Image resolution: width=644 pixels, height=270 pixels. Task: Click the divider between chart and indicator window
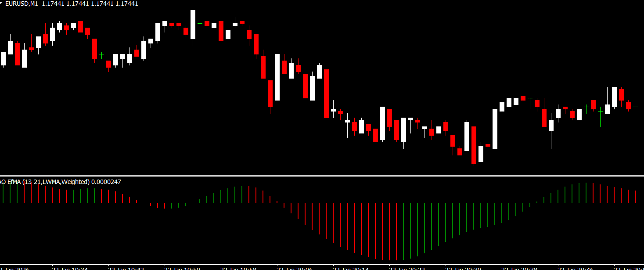click(322, 176)
